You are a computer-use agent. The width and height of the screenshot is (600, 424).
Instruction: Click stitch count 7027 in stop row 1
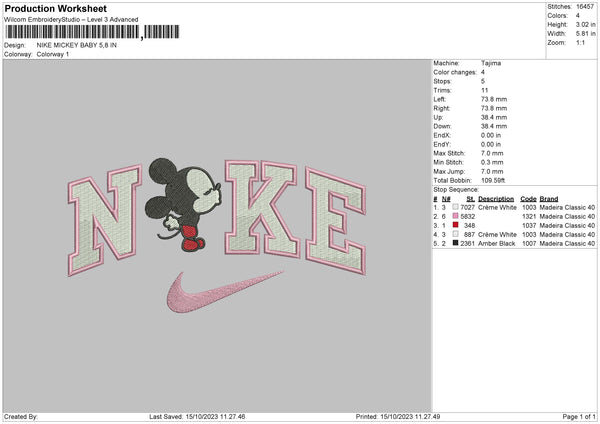click(x=468, y=207)
